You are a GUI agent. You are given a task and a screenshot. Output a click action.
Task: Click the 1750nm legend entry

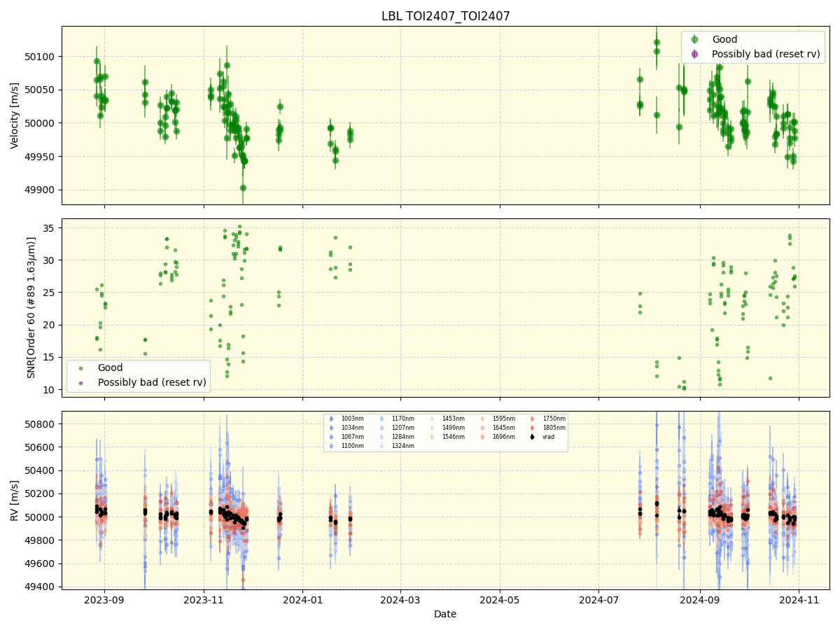(x=548, y=419)
